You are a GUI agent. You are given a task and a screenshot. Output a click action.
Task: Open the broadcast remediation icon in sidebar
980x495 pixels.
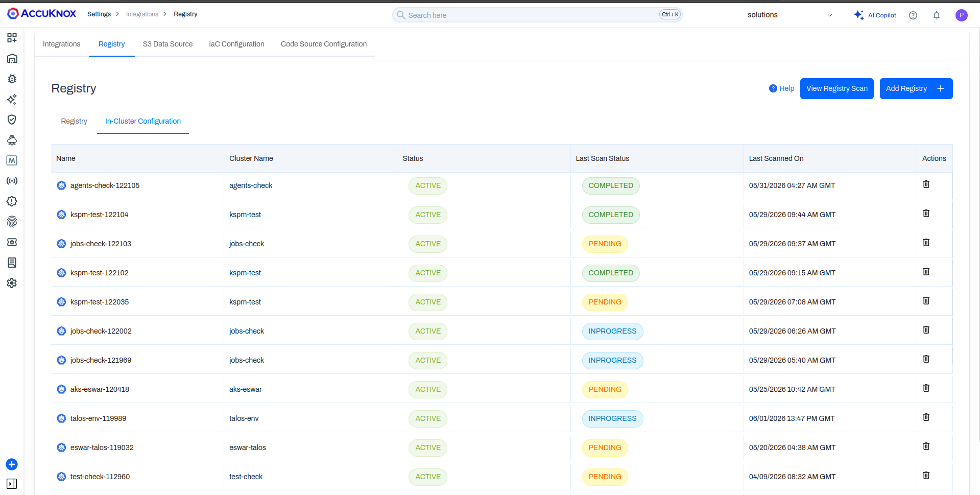tap(12, 181)
